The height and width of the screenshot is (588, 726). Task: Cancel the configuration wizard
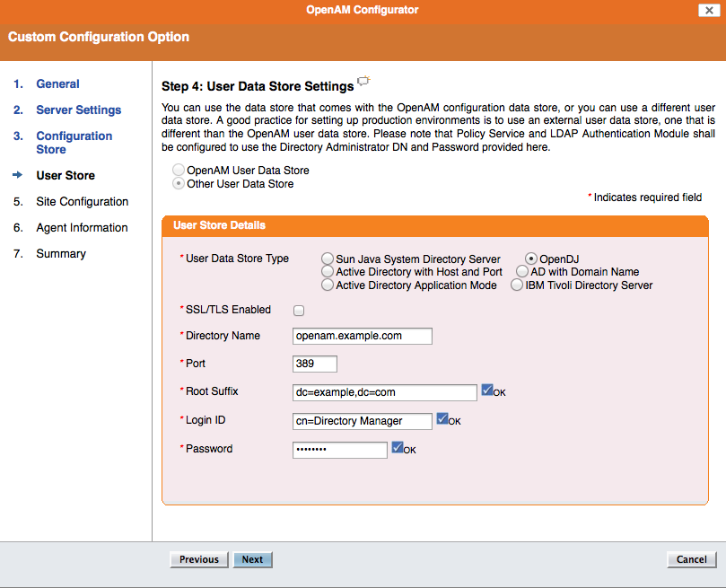pos(692,559)
